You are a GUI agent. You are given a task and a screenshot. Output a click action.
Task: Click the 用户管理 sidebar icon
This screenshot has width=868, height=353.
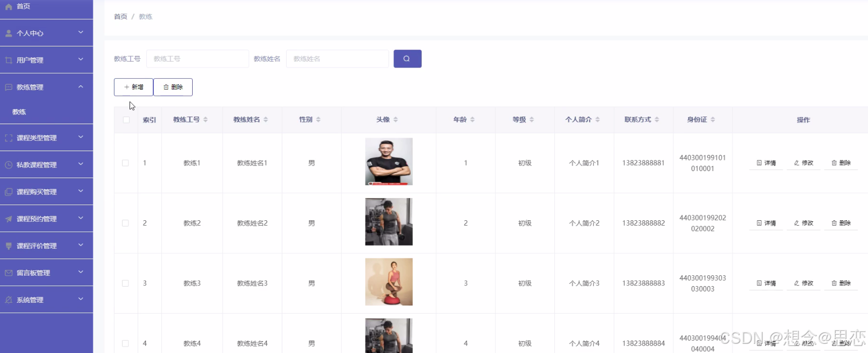pos(9,60)
